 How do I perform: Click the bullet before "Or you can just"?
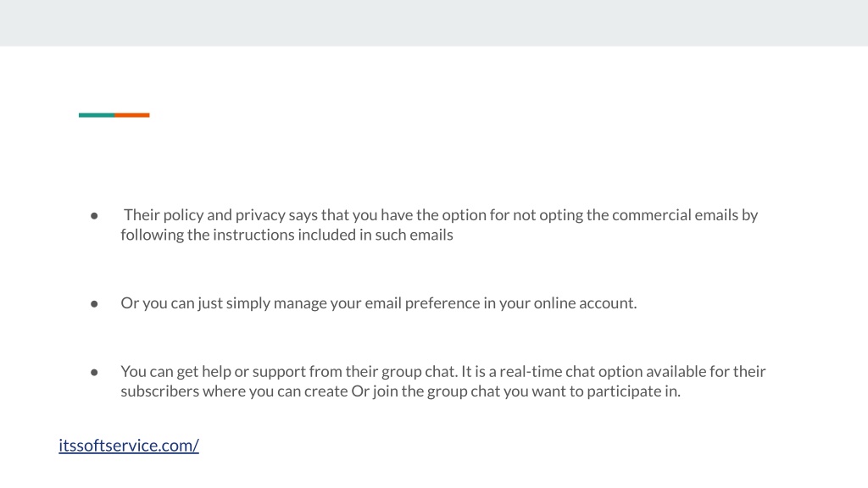point(94,304)
